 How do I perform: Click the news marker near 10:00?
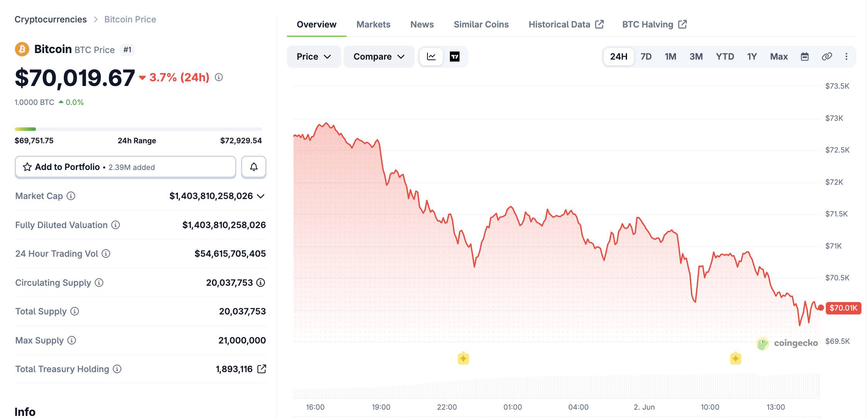click(736, 359)
